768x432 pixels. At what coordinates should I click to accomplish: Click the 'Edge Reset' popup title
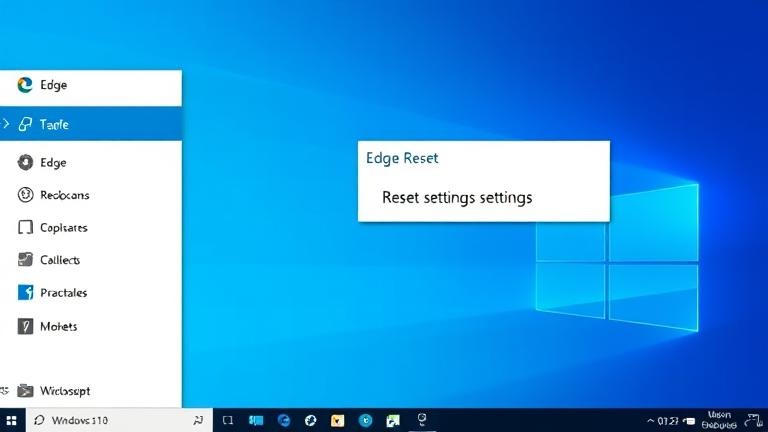coord(402,158)
